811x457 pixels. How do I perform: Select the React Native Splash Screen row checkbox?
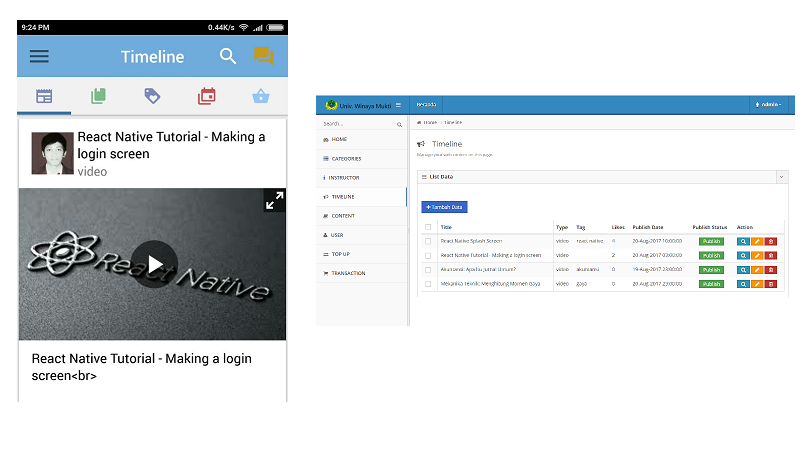tap(429, 241)
